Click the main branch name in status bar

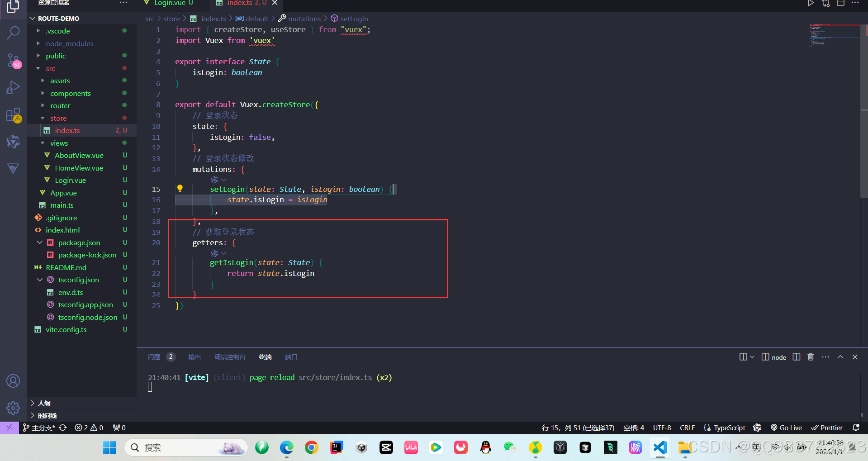(39, 428)
